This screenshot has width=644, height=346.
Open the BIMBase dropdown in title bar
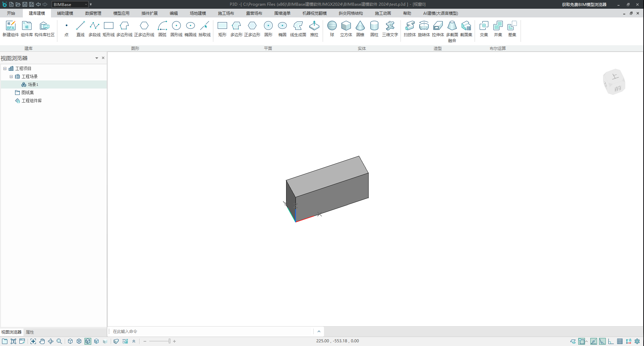[86, 4]
